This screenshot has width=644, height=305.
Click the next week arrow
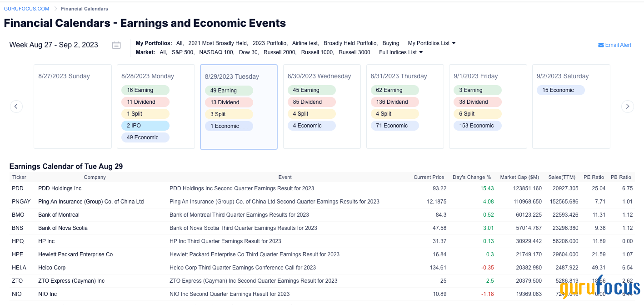coord(628,107)
